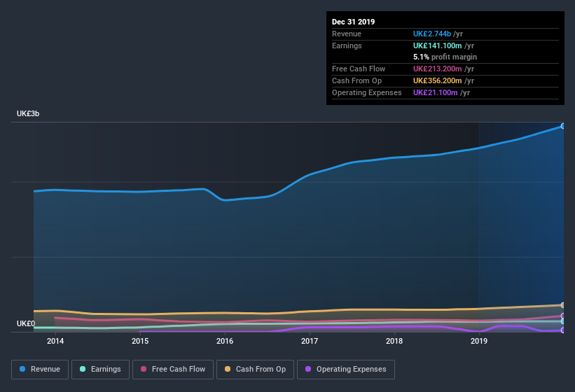Click the UK£356.200m cash from op value
This screenshot has width=575, height=392.
pos(438,80)
